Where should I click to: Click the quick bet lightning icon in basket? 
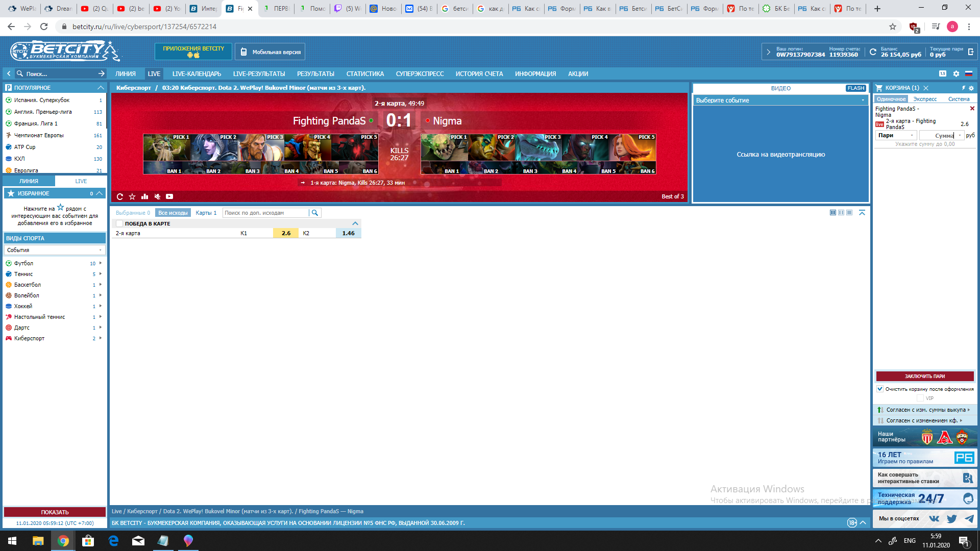(x=964, y=88)
